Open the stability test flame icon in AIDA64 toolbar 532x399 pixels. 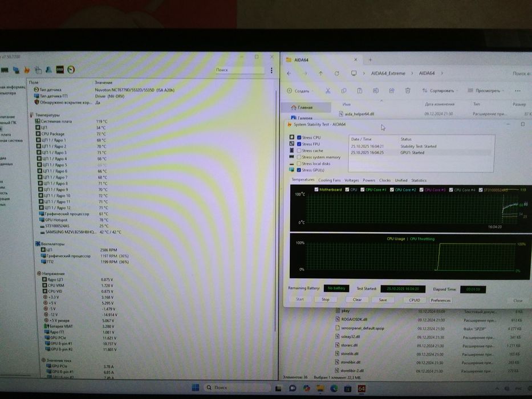(27, 70)
